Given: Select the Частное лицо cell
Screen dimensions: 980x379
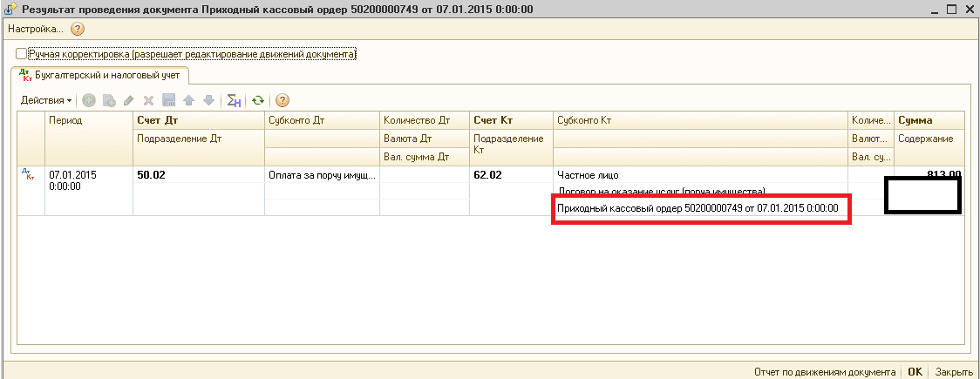Looking at the screenshot, I should (x=700, y=175).
